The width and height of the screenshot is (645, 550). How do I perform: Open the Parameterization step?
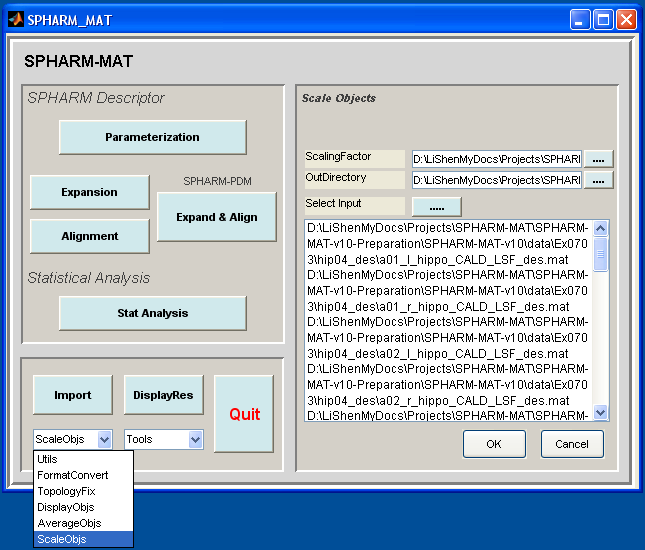tap(153, 137)
